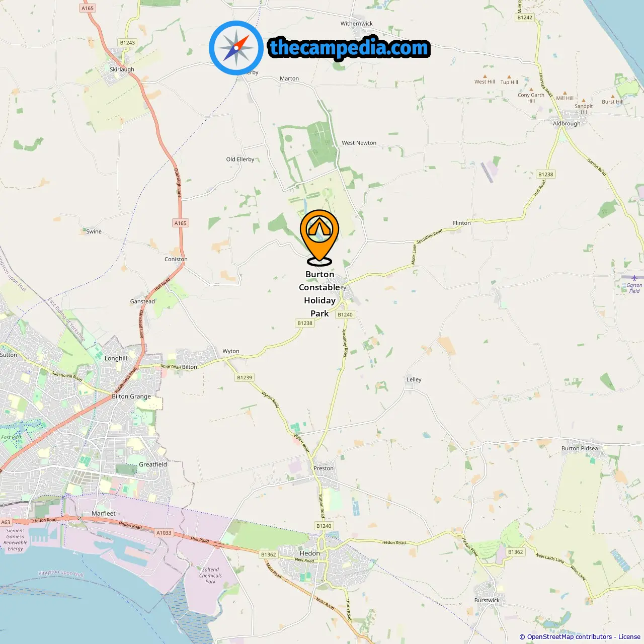Click the Garton Field airfield plane icon
This screenshot has width=644, height=644.
(x=634, y=278)
